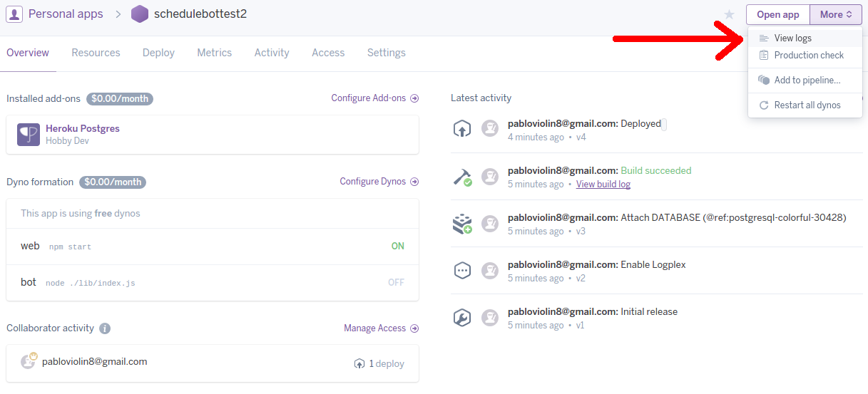Viewport: 868px width, 394px height.
Task: Click the v4 release label
Action: pos(581,137)
